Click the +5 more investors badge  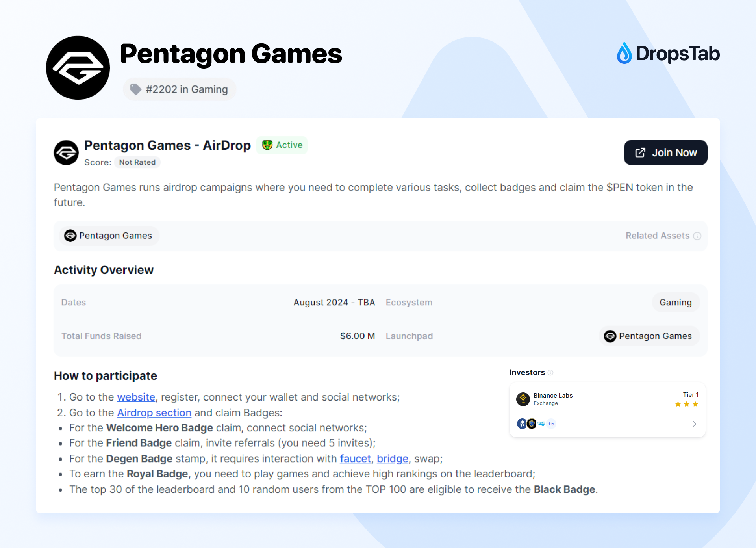pos(551,424)
